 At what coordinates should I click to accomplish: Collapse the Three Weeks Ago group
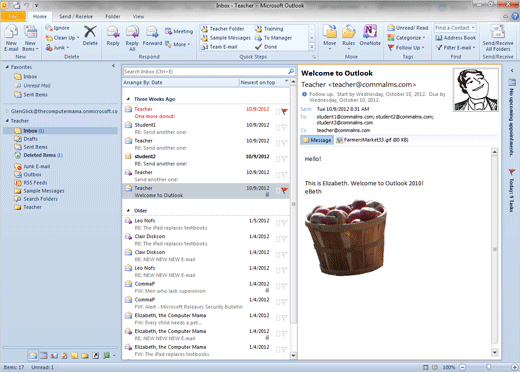pos(128,99)
